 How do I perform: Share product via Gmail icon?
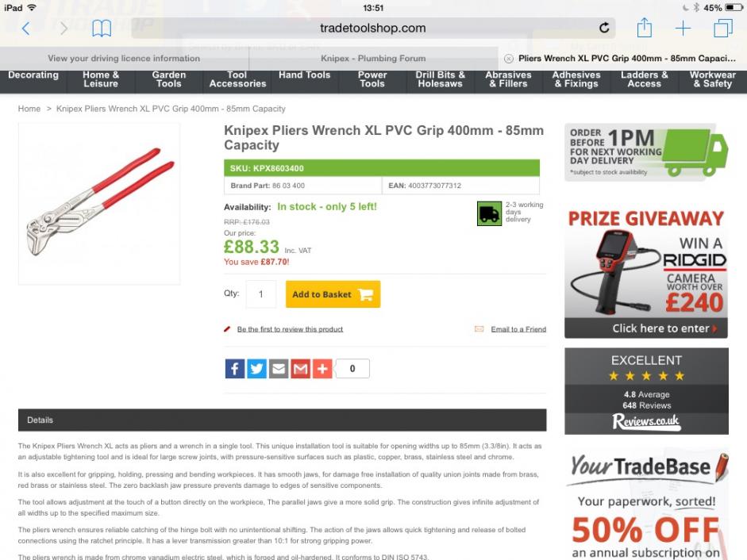tap(301, 369)
